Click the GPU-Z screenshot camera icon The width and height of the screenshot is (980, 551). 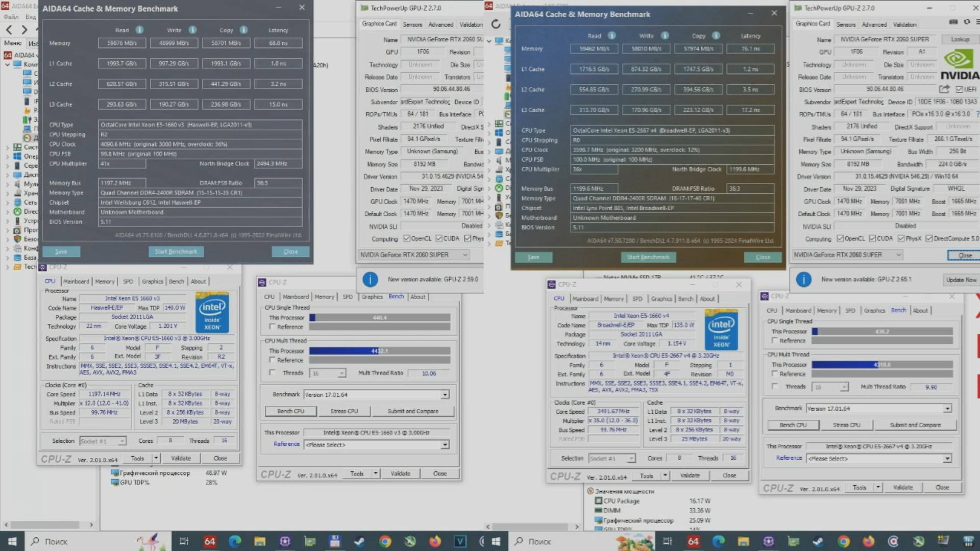[953, 22]
